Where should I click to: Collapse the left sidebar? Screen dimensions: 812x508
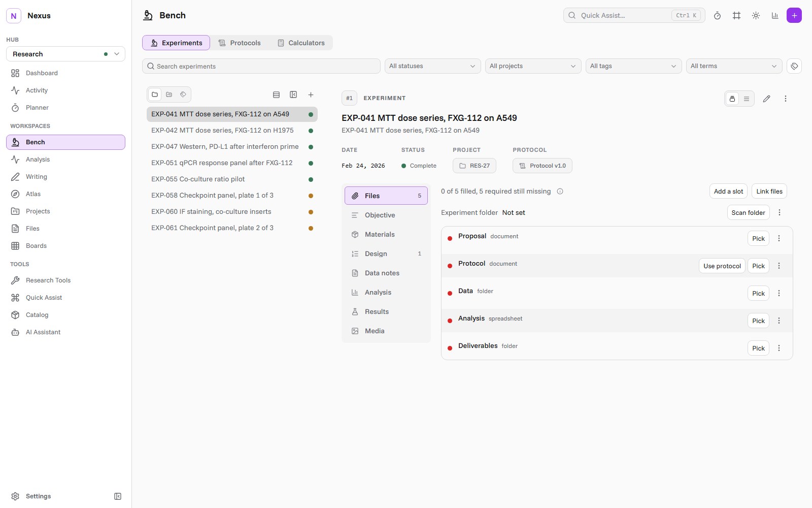tap(118, 496)
